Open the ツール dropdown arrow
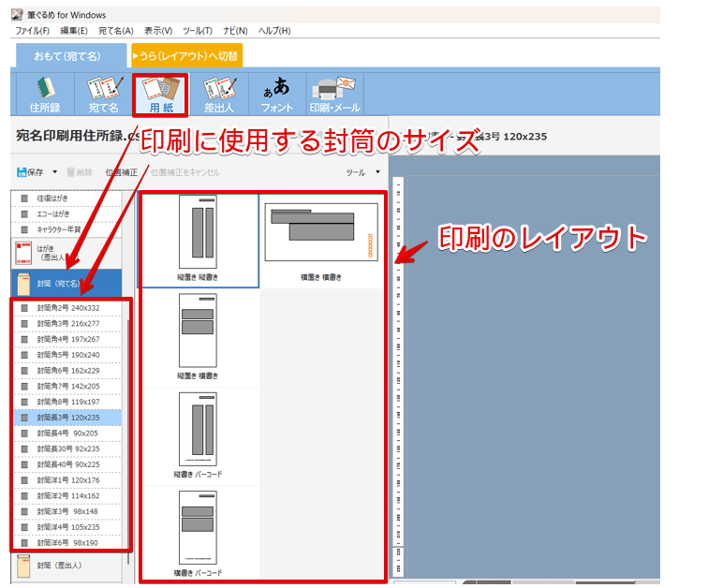This screenshot has width=708, height=588. (377, 172)
